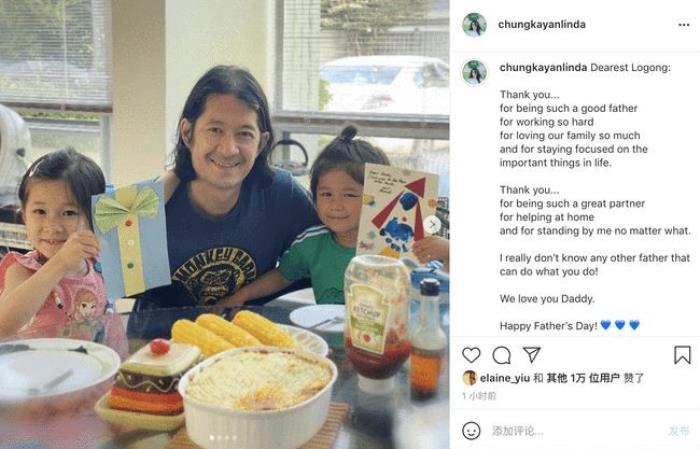
Task: Open chungkayanlinda username in the post header
Action: (x=542, y=25)
